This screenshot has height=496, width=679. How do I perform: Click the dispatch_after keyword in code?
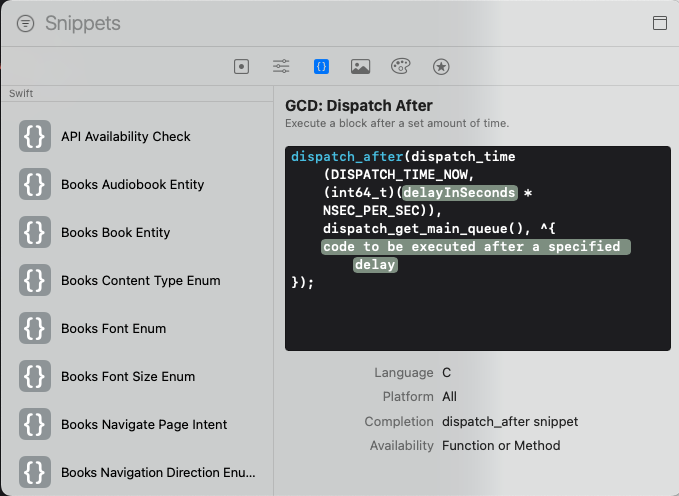347,156
